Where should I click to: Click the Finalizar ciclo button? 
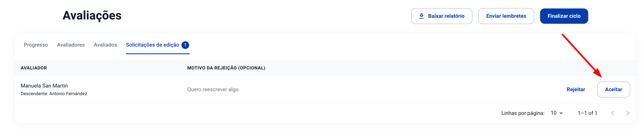pyautogui.click(x=564, y=16)
